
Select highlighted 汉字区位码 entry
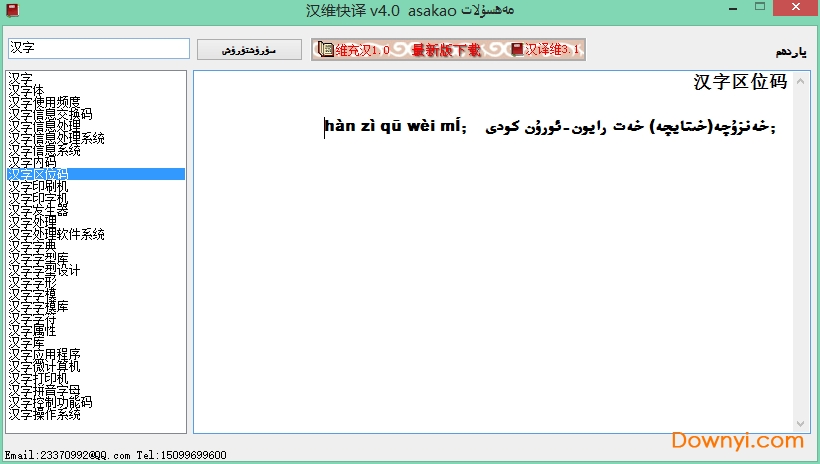38,174
